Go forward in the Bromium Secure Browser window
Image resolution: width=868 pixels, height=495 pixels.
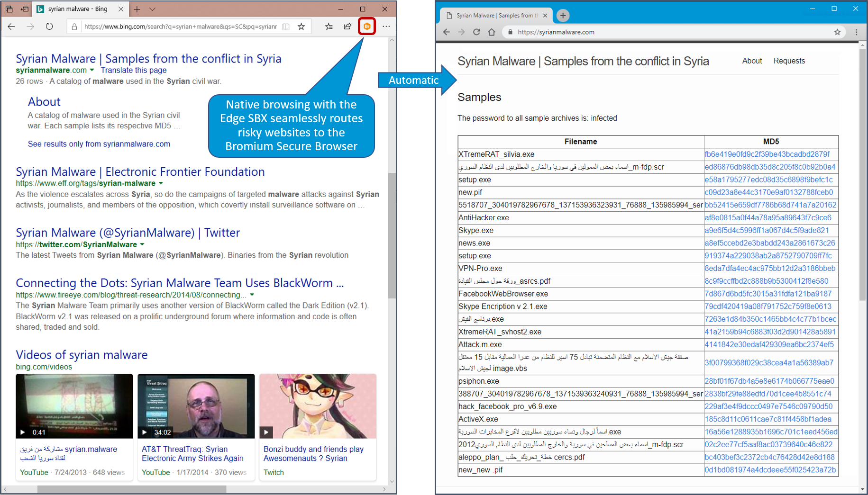pyautogui.click(x=462, y=32)
